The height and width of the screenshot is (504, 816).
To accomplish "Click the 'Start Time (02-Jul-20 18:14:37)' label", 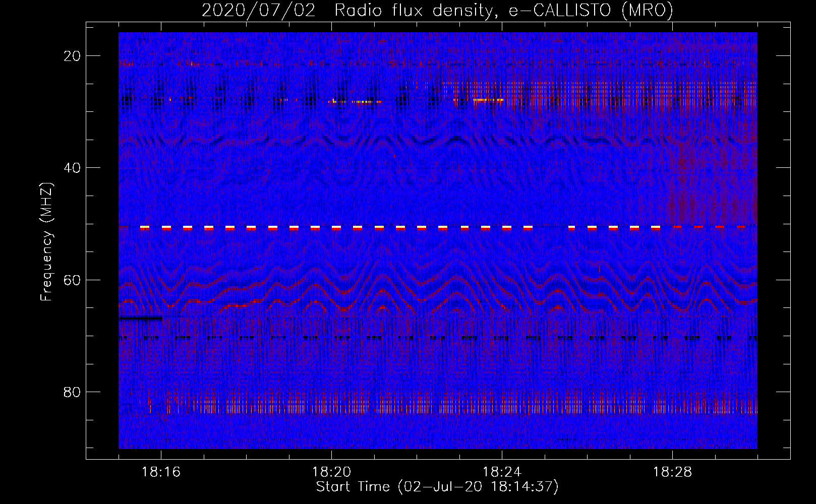I will coord(437,487).
